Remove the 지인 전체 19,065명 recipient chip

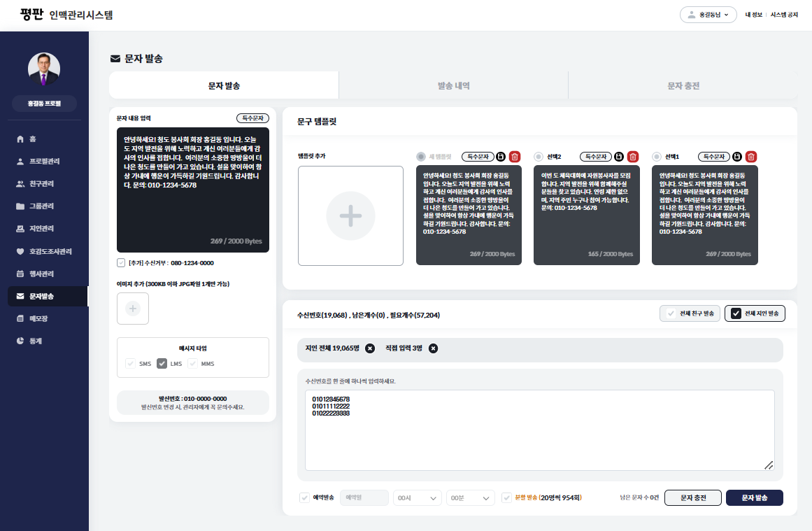tap(370, 348)
